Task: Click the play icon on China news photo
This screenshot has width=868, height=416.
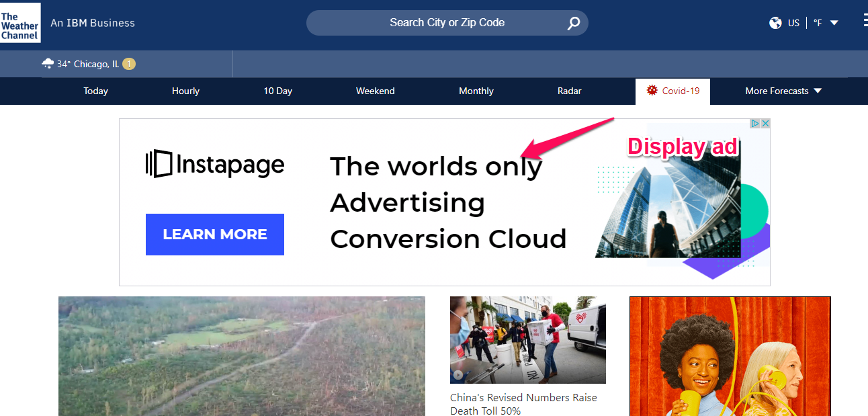Action: [458, 375]
